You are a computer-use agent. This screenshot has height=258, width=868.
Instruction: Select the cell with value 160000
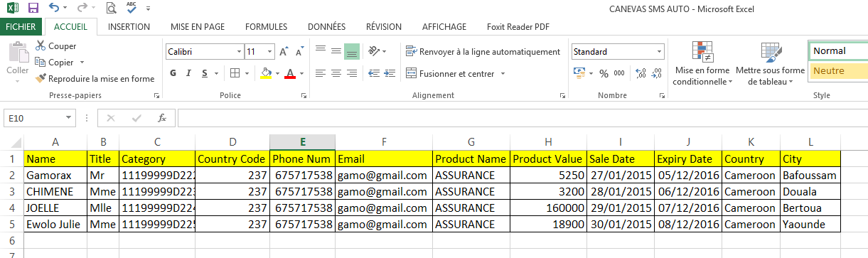pyautogui.click(x=549, y=208)
